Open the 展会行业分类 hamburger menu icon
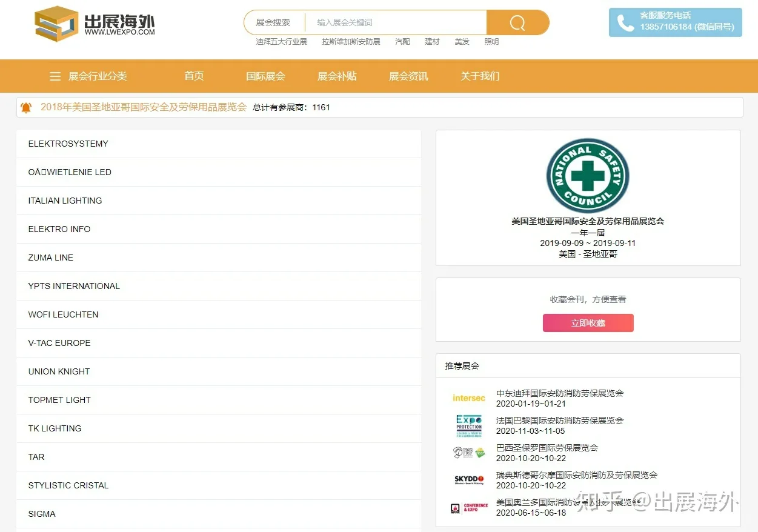Viewport: 758px width, 532px height. pyautogui.click(x=55, y=76)
